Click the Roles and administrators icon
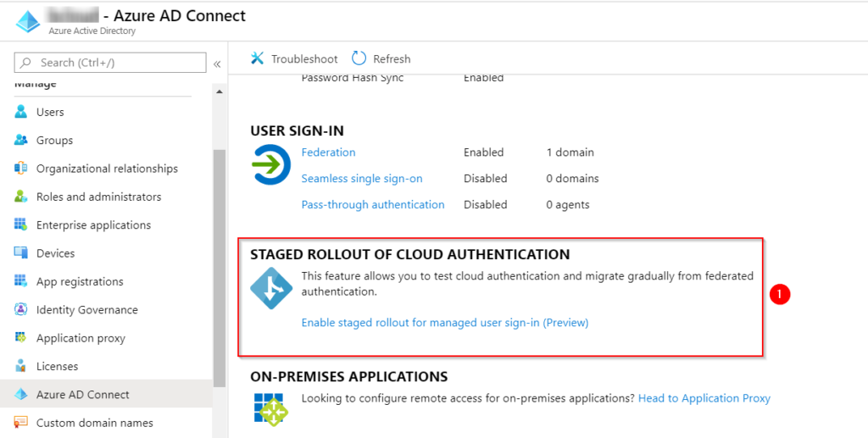The height and width of the screenshot is (438, 868). tap(21, 197)
